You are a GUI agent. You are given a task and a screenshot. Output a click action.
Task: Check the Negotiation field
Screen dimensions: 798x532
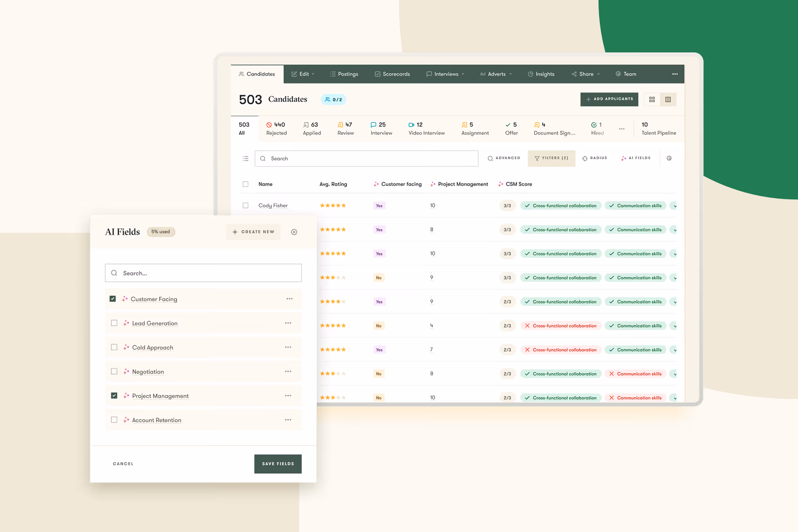point(114,371)
